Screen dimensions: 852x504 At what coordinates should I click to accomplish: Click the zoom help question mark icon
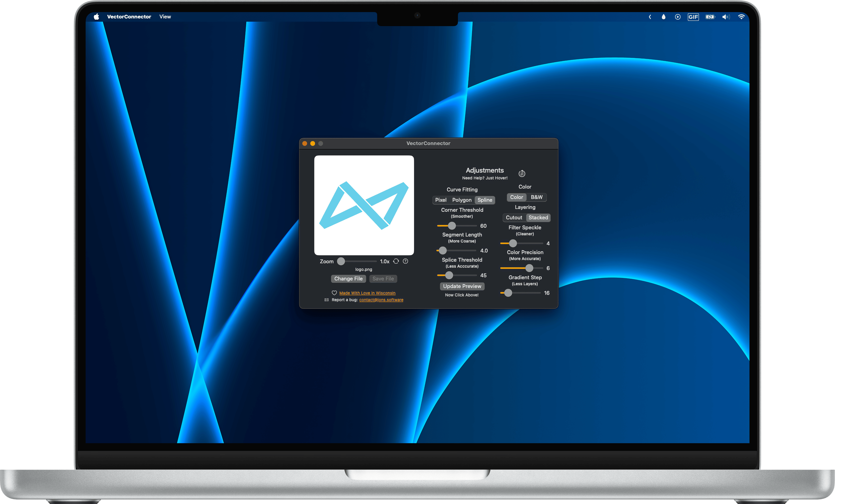(405, 261)
